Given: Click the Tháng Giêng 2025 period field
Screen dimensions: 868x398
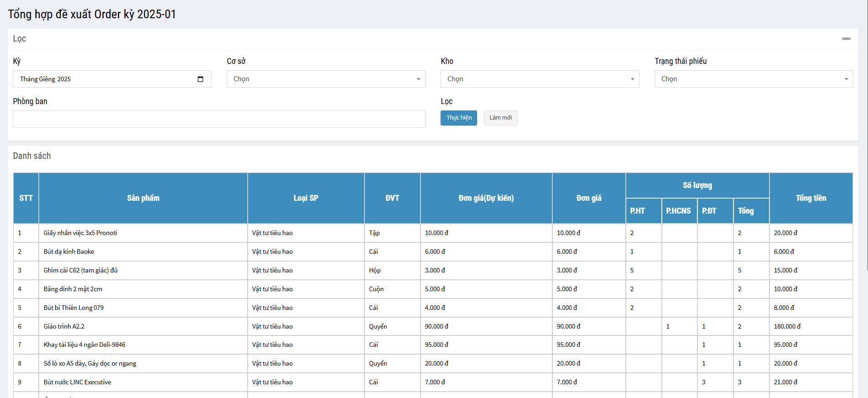Looking at the screenshot, I should click(x=105, y=79).
